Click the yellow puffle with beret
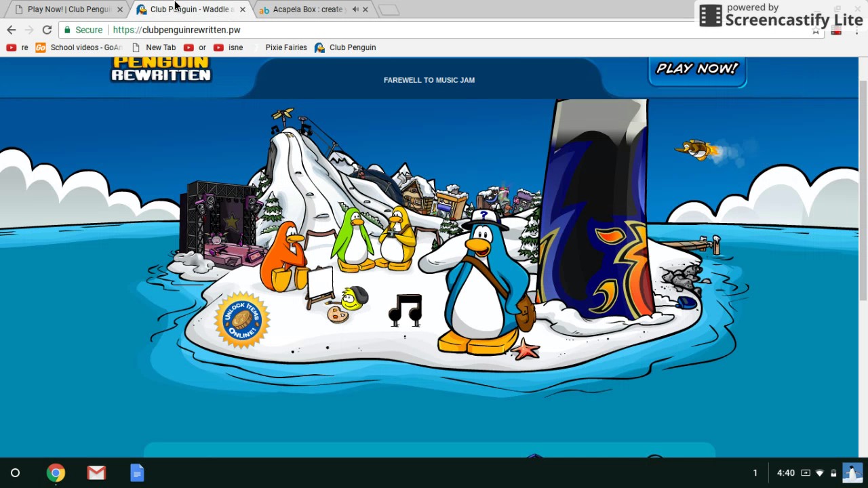 click(x=353, y=298)
